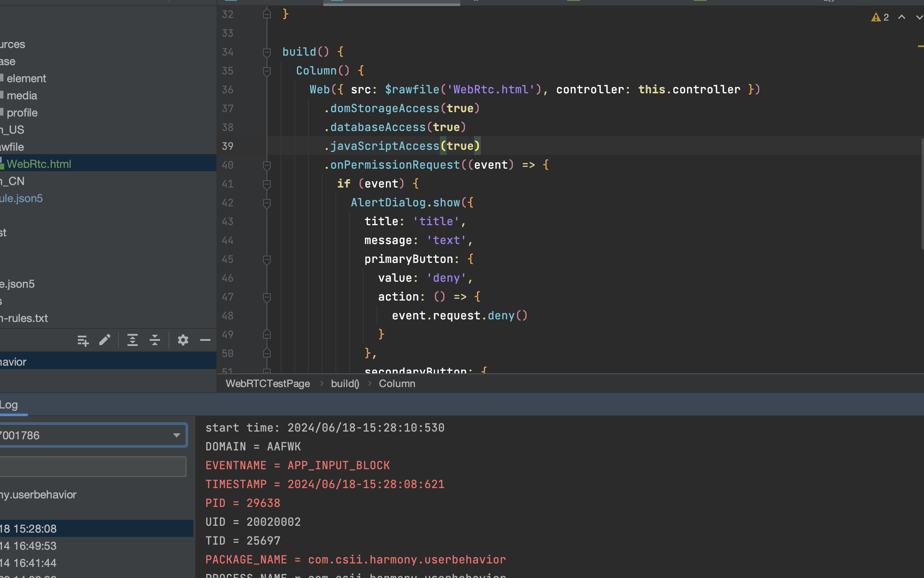Click the databaseAccess method call
Image resolution: width=924 pixels, height=578 pixels.
(378, 128)
